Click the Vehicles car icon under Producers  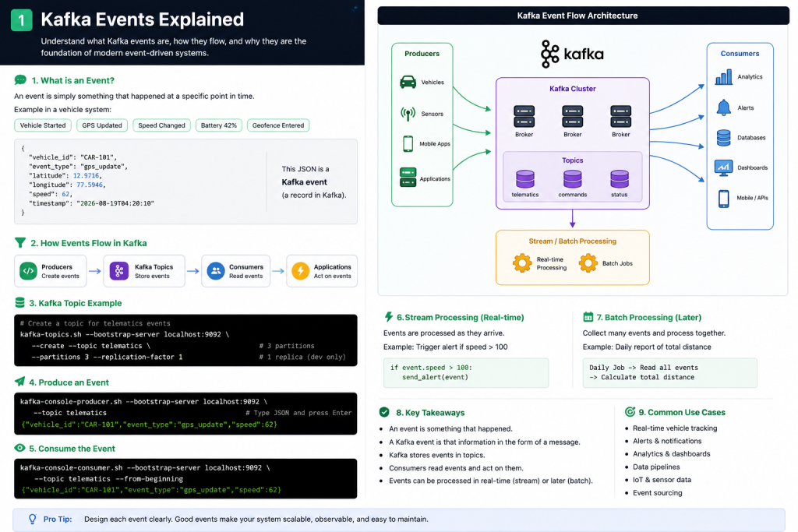click(x=408, y=82)
